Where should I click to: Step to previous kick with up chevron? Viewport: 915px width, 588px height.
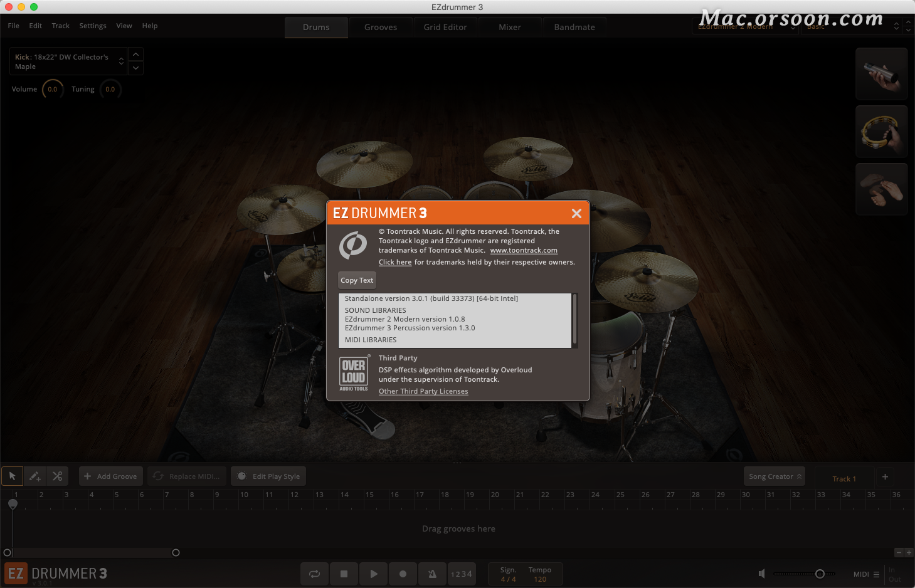[x=135, y=55]
